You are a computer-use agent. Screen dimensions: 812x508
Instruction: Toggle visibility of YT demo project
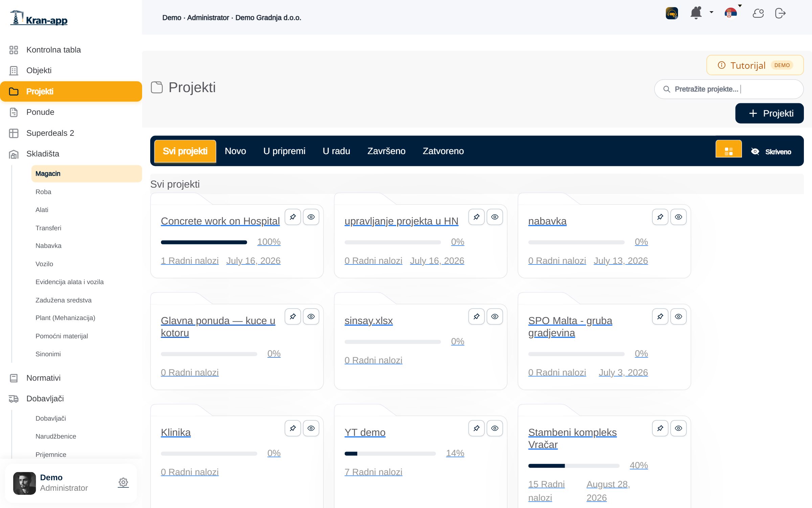click(x=495, y=428)
